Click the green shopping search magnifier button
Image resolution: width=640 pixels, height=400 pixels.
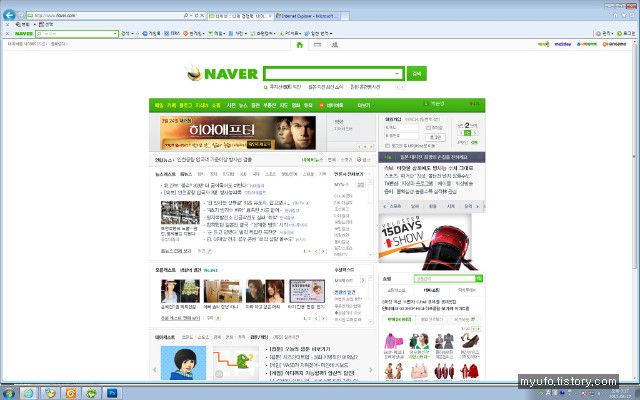click(479, 279)
